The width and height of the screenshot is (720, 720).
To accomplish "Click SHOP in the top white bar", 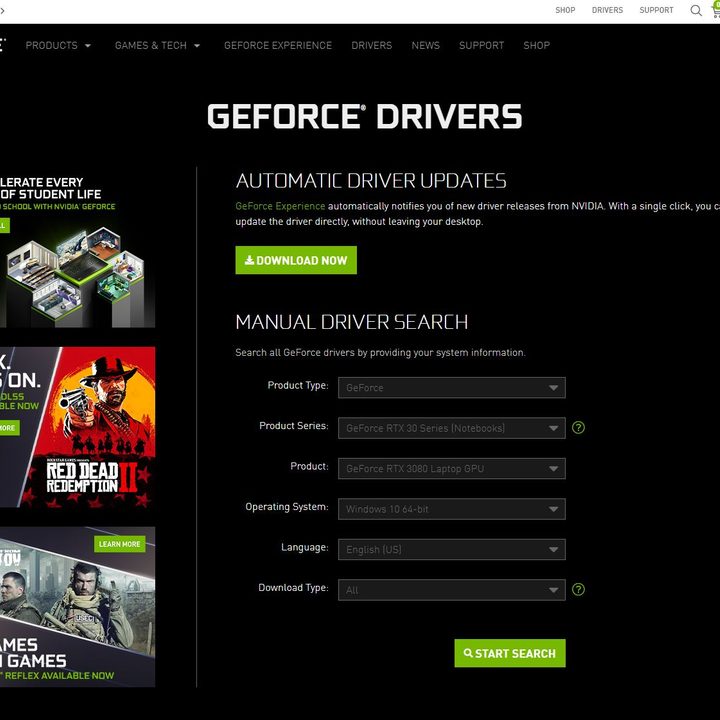I will click(565, 10).
